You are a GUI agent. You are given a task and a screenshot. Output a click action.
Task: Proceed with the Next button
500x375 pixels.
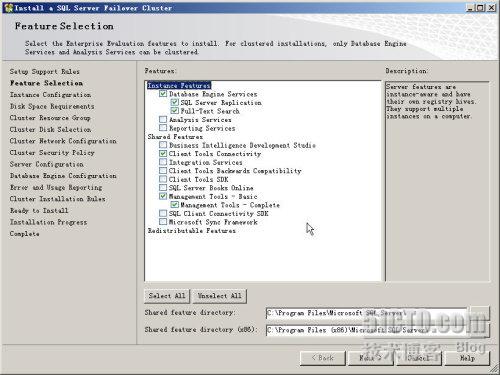[371, 358]
